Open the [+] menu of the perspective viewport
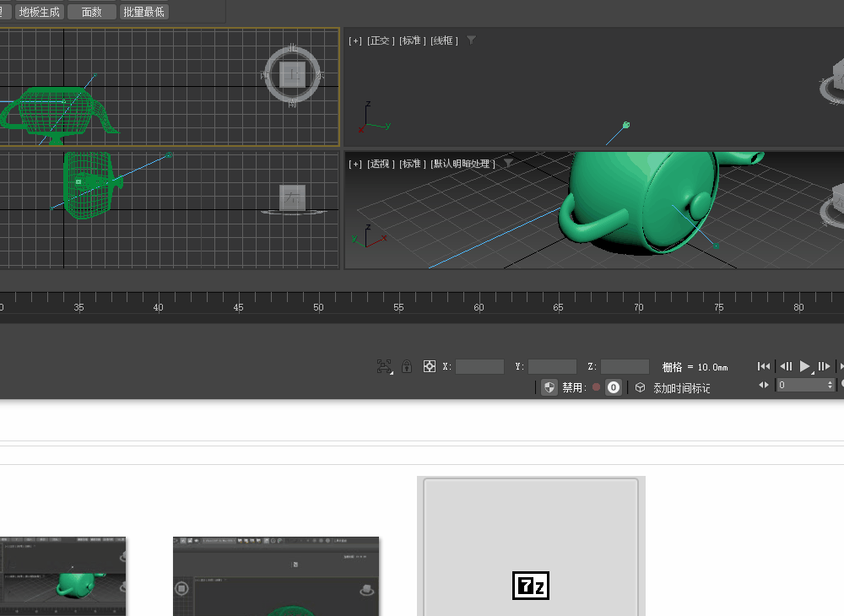Image resolution: width=844 pixels, height=616 pixels. point(355,164)
